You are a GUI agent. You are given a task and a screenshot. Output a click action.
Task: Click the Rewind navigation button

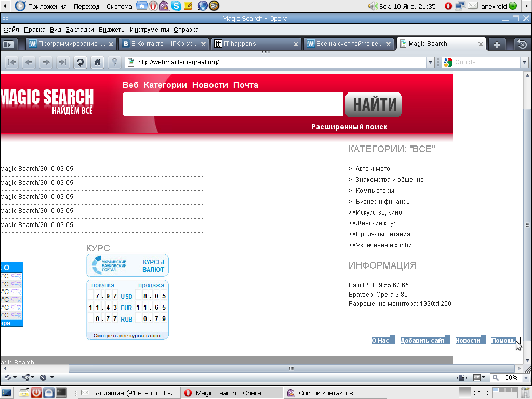point(11,62)
